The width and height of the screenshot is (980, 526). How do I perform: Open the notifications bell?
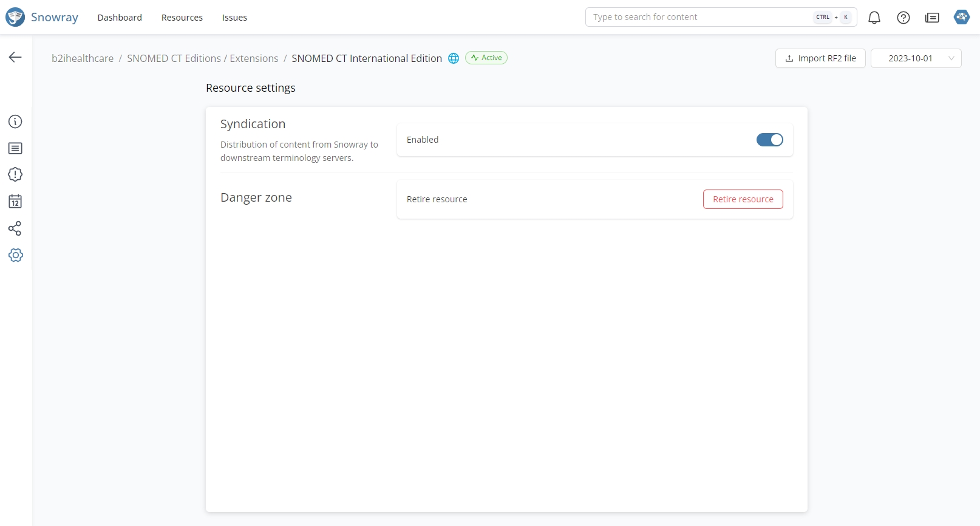coord(874,18)
